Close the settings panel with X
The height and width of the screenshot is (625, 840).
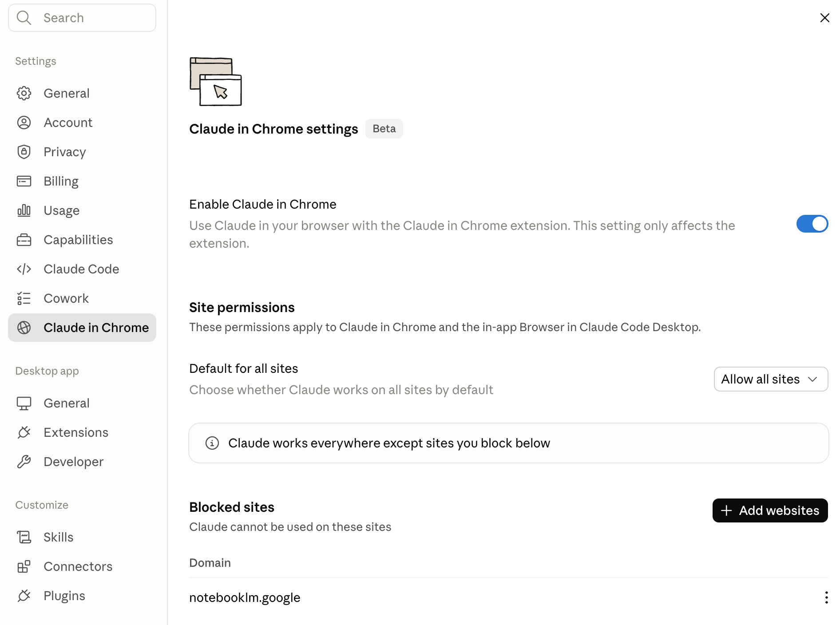pos(824,18)
